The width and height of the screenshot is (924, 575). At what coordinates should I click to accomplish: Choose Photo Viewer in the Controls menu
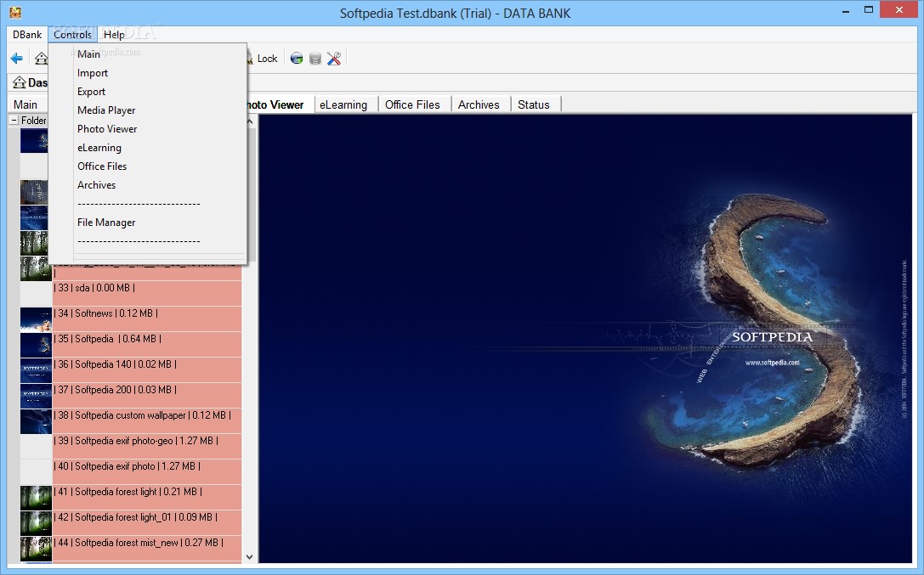click(x=106, y=129)
